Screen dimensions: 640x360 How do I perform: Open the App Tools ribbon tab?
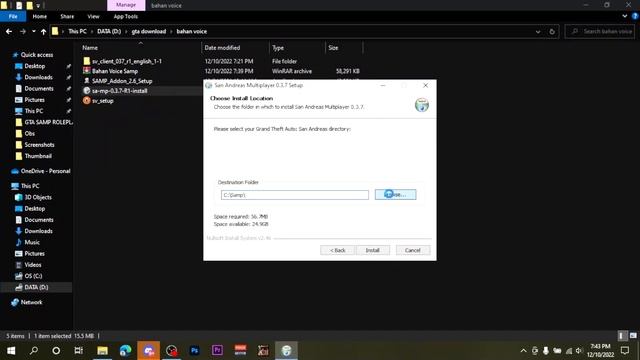125,16
